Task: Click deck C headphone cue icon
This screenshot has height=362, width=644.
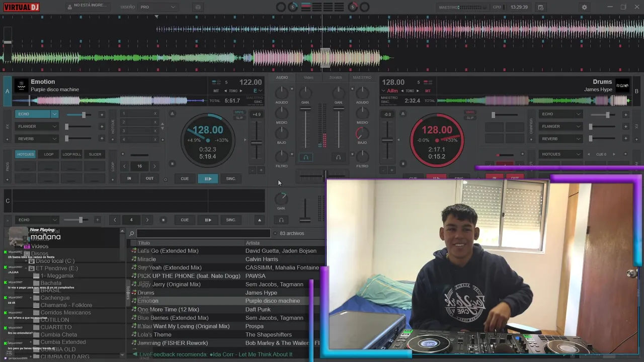Action: (x=281, y=220)
